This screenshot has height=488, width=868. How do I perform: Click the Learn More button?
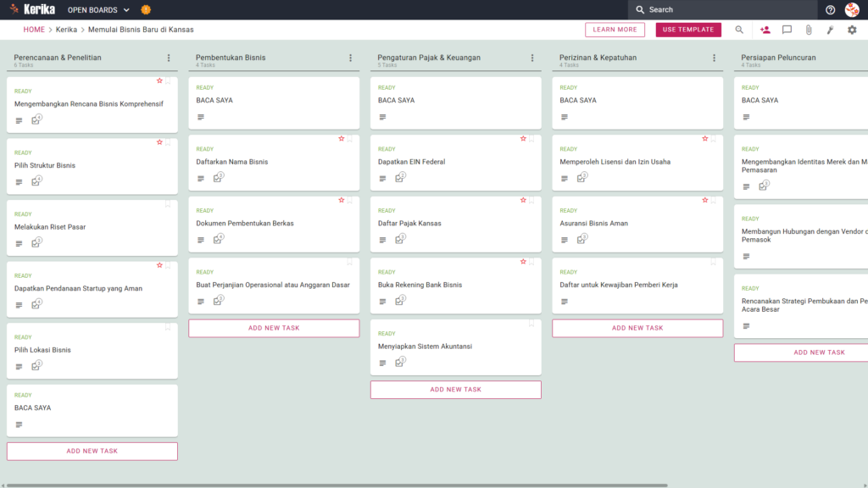click(615, 30)
